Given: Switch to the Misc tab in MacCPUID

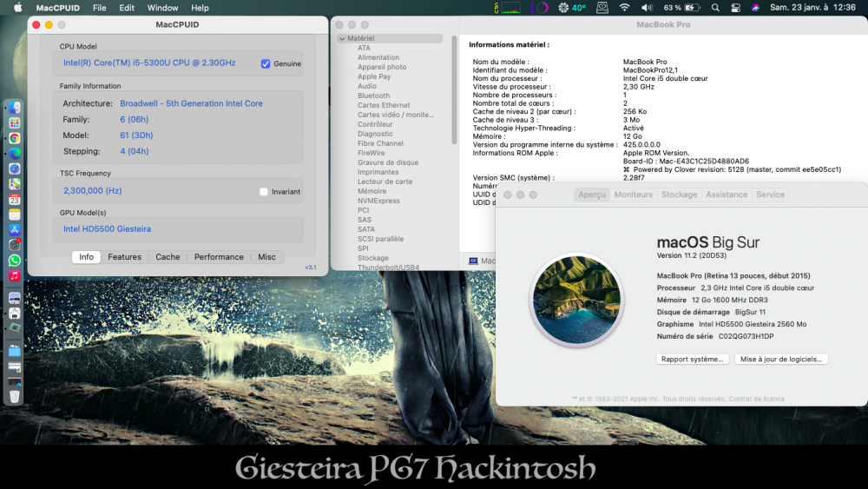Looking at the screenshot, I should click(266, 257).
